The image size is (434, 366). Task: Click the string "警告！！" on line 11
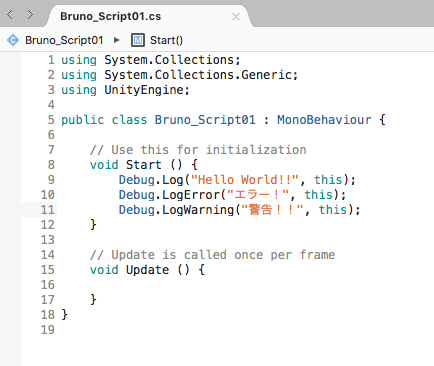tap(272, 210)
